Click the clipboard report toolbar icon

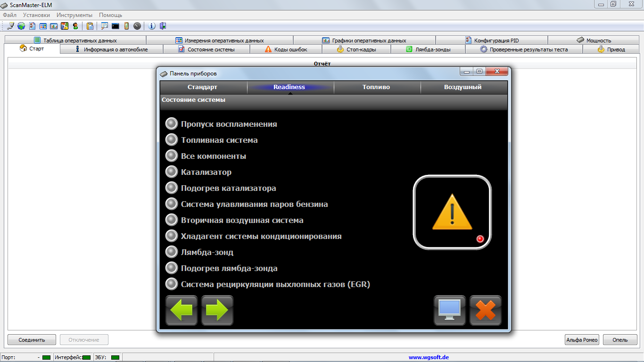tap(90, 26)
